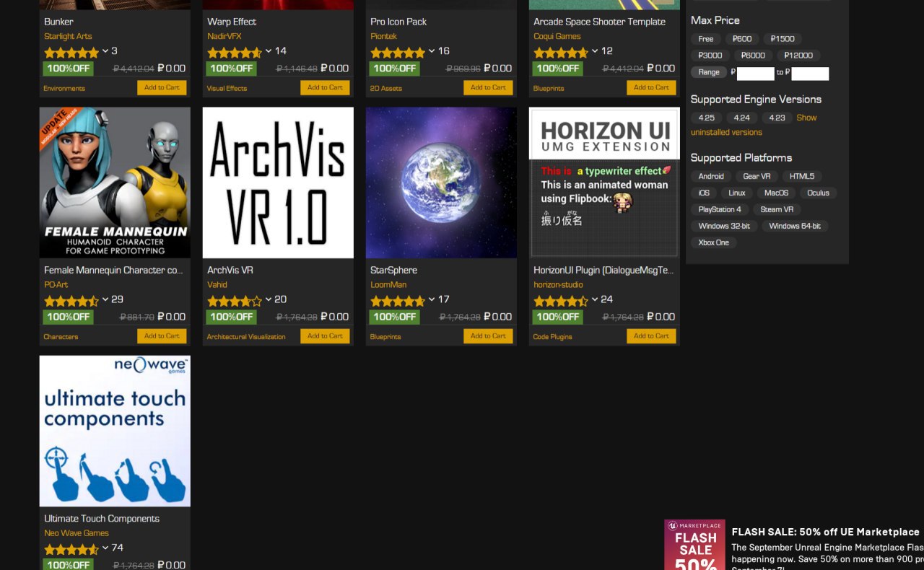Open Visual Effects category link

pos(227,88)
